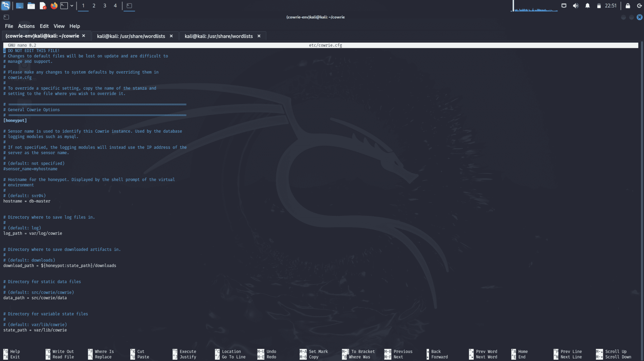Image resolution: width=644 pixels, height=361 pixels.
Task: Click 'DO NOT EDIT THIS FILE!' comment
Action: click(34, 50)
